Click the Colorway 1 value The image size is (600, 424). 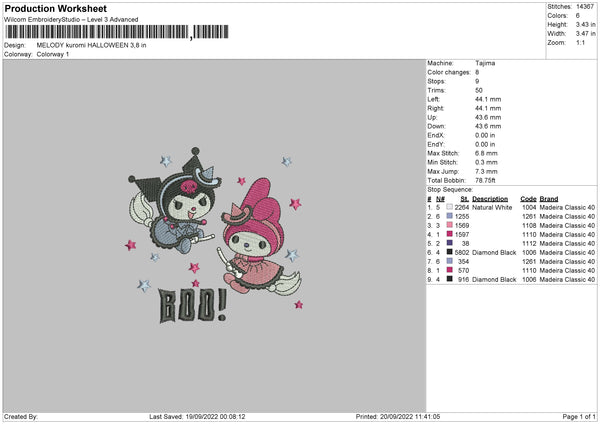(x=53, y=54)
